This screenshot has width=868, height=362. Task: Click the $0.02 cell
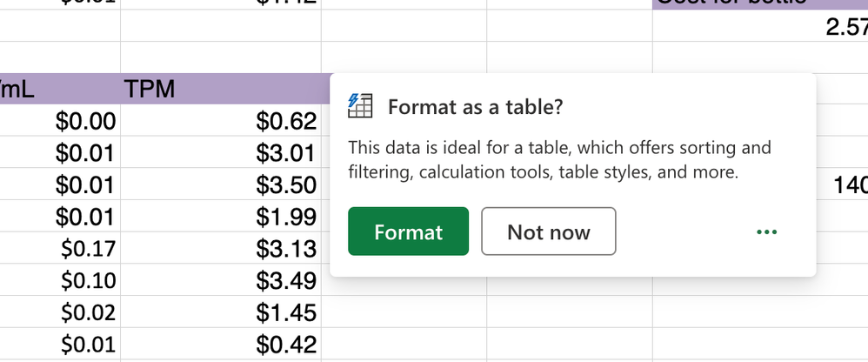[x=61, y=312]
